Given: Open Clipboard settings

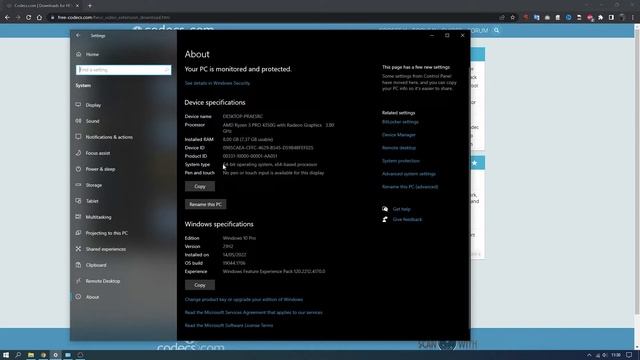Looking at the screenshot, I should coord(96,265).
